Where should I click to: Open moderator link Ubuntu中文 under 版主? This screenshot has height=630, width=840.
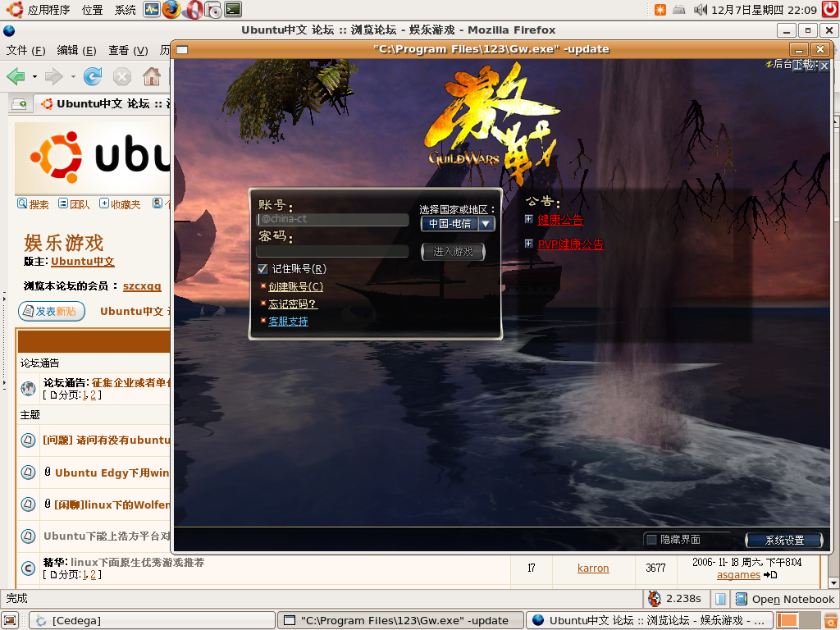[x=83, y=262]
